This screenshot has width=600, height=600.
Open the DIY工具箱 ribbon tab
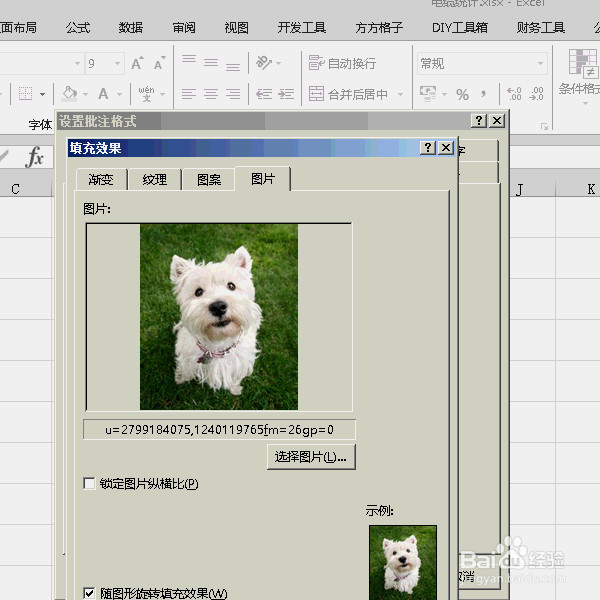click(460, 28)
